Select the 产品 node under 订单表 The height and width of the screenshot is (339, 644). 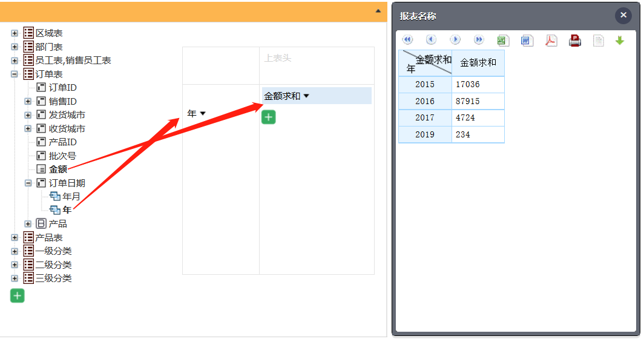coord(58,223)
